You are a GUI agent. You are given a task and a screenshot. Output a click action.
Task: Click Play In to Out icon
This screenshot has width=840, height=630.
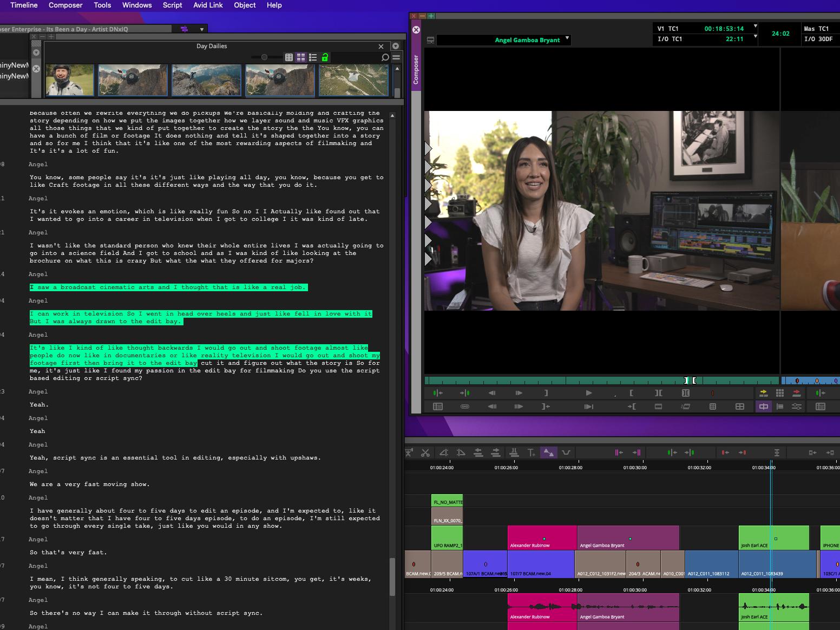(589, 406)
